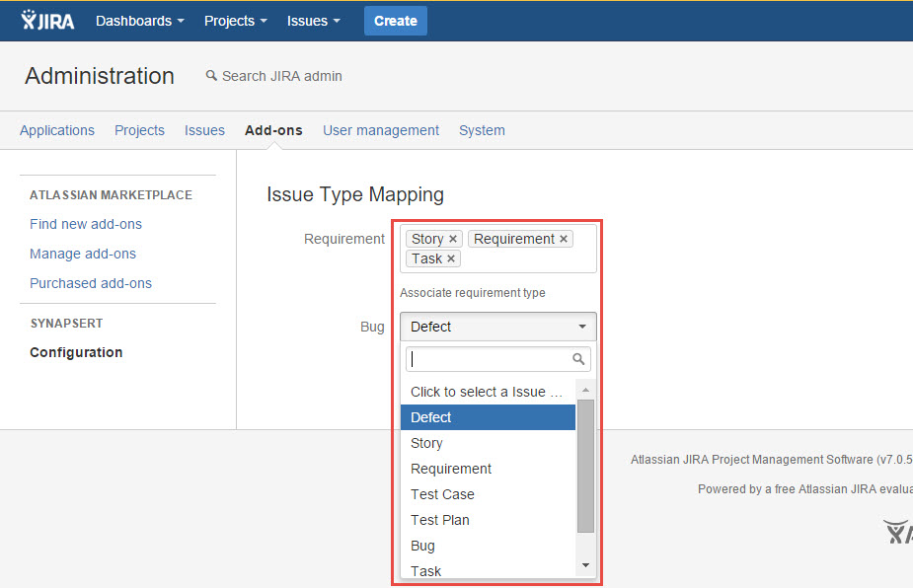The image size is (913, 588).
Task: Switch to the Issues admin tab
Action: point(204,130)
